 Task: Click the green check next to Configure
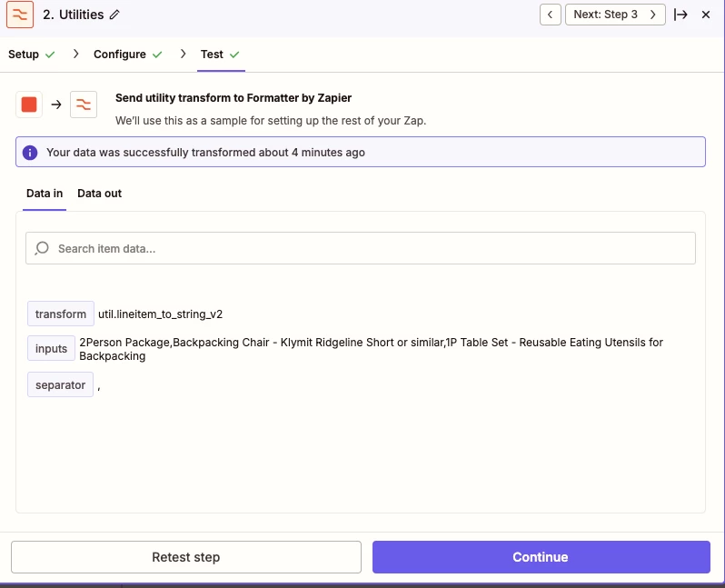(157, 55)
